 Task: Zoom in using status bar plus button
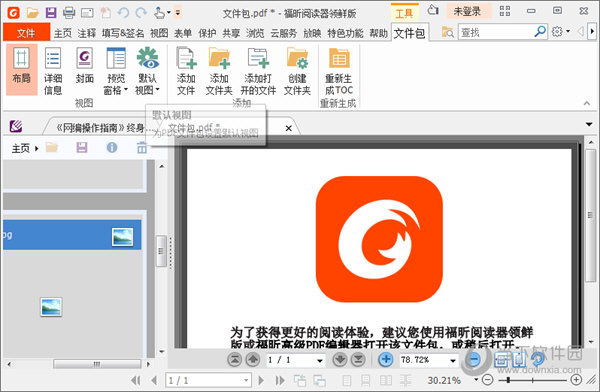(576, 380)
